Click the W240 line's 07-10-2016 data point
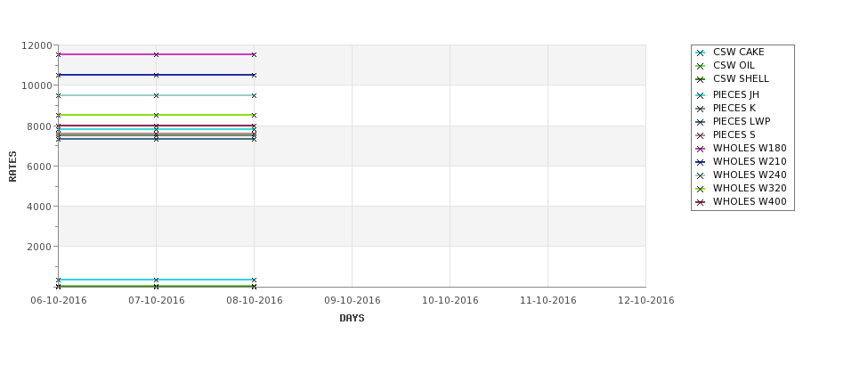 [156, 96]
